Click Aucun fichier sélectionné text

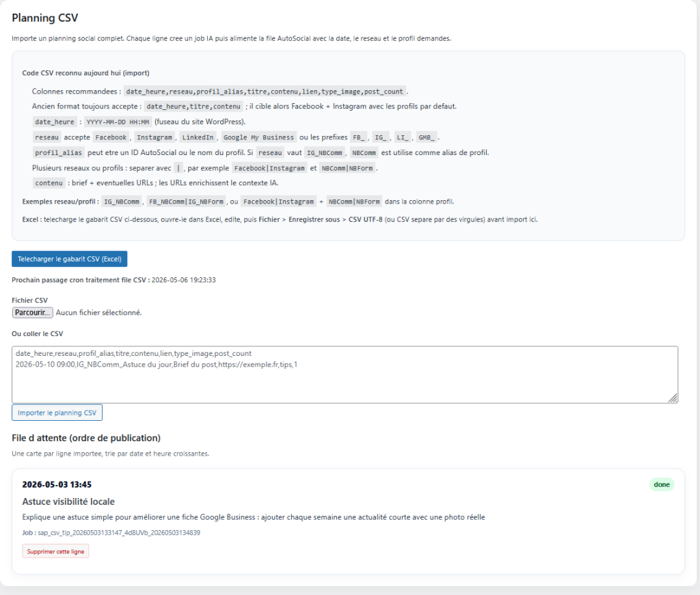98,313
